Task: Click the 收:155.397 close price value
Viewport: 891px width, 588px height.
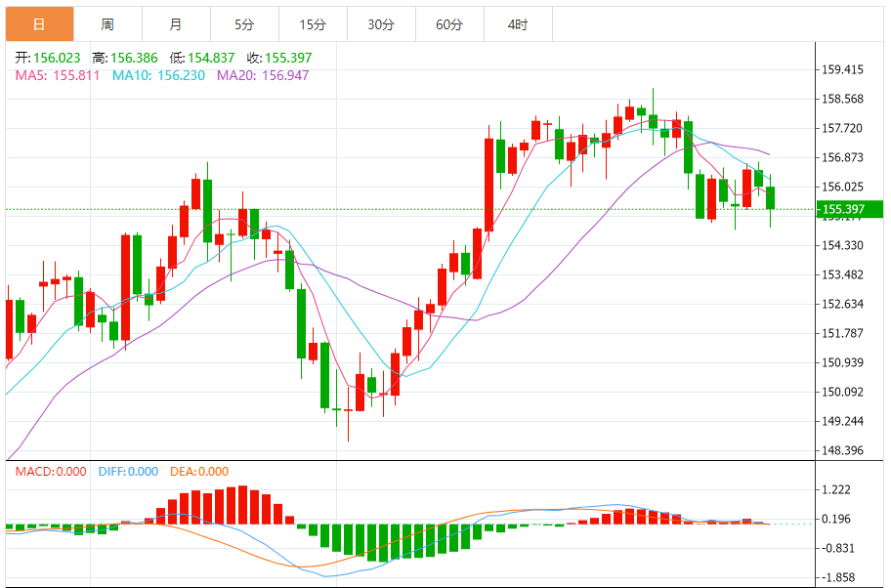Action: (x=279, y=58)
